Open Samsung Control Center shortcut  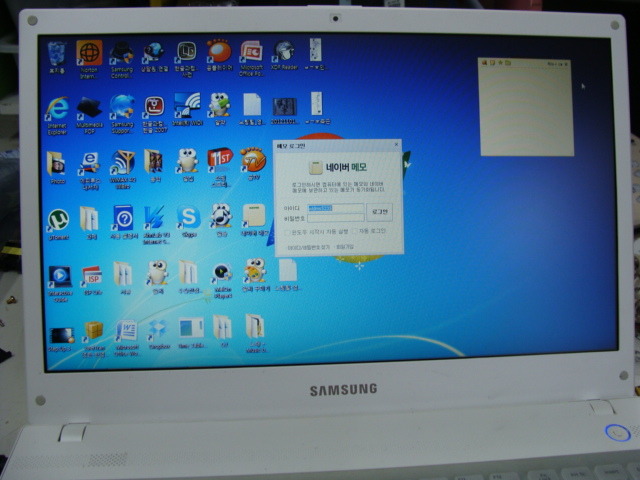point(122,60)
